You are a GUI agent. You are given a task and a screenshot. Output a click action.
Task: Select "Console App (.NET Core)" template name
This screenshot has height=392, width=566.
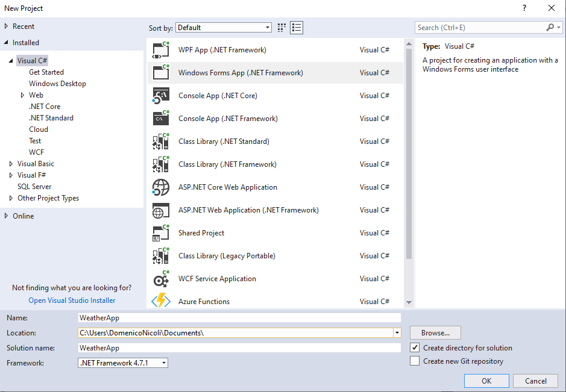tap(218, 96)
